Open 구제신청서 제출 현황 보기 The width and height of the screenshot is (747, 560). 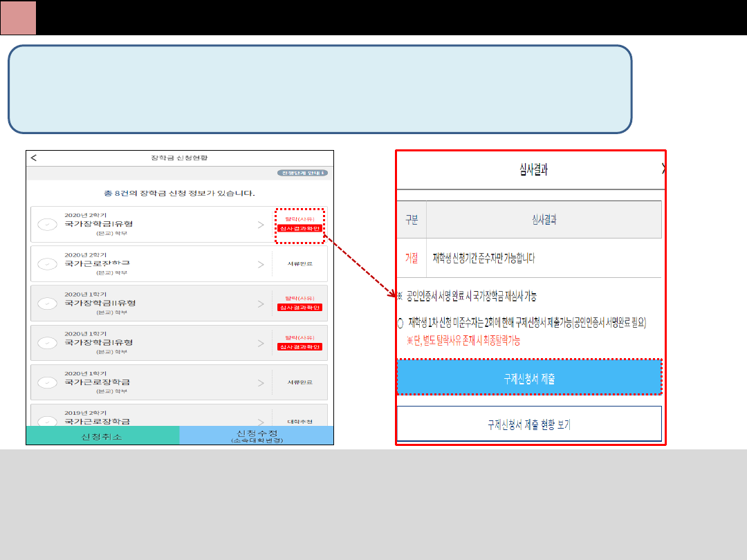click(529, 424)
